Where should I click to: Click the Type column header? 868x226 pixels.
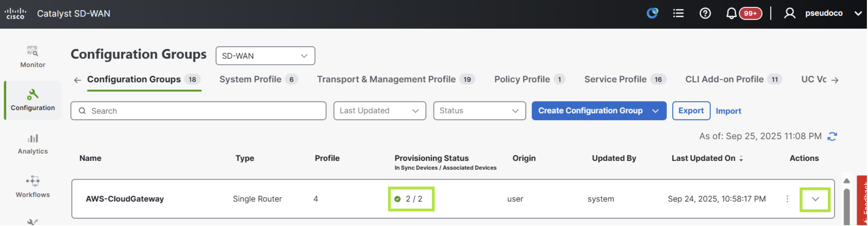tap(245, 158)
